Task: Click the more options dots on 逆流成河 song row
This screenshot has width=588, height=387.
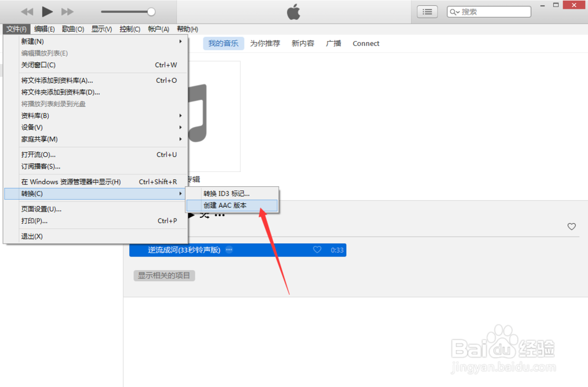Action: 229,250
